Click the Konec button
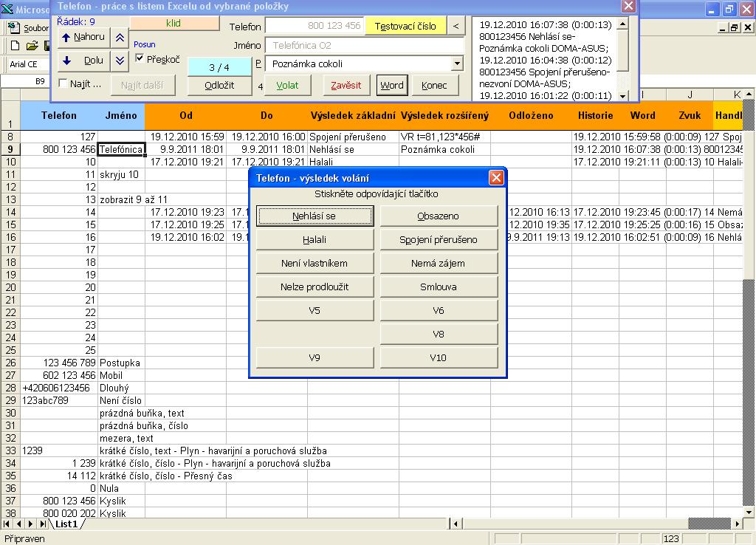Screen dimensions: 756x545 tap(434, 86)
